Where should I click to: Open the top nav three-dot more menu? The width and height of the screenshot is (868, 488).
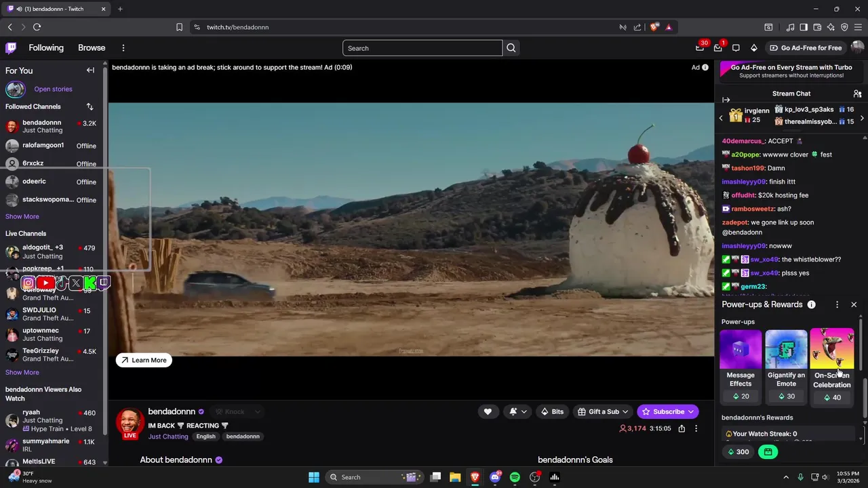pyautogui.click(x=123, y=48)
